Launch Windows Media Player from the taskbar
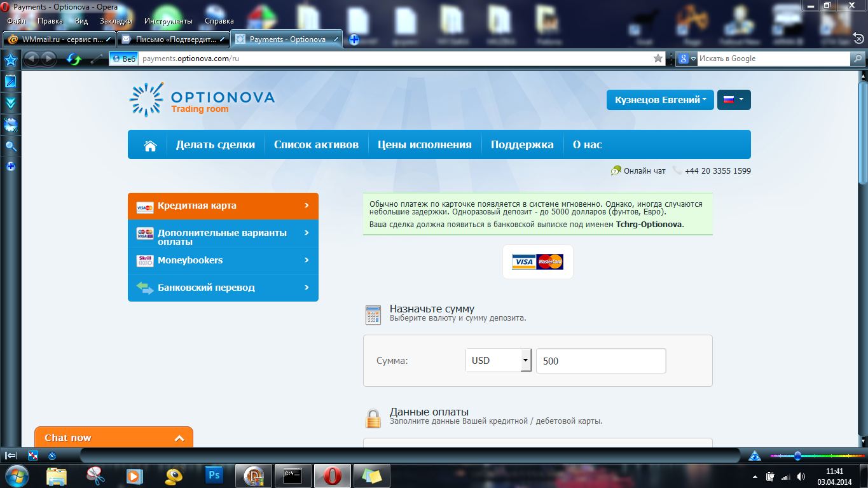 134,476
